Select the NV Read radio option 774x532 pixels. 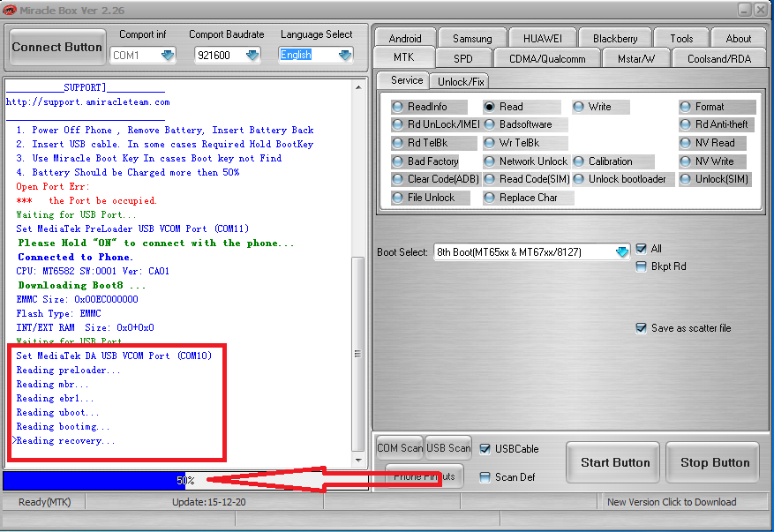(x=713, y=143)
